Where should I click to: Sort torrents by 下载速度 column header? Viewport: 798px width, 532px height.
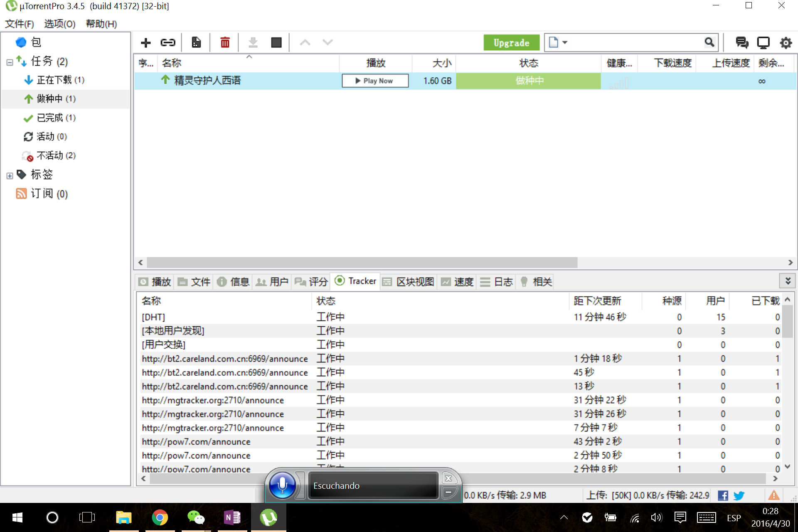click(x=667, y=63)
